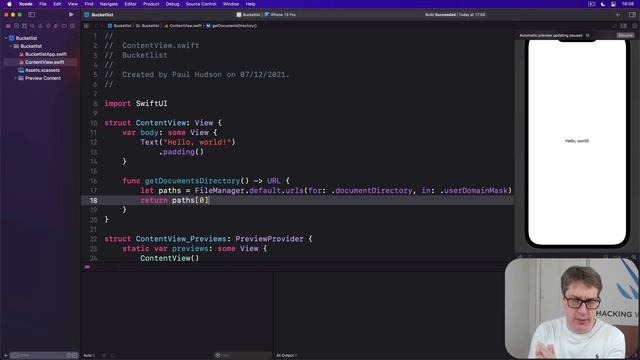Open the All Output console dropdown

coord(287,356)
